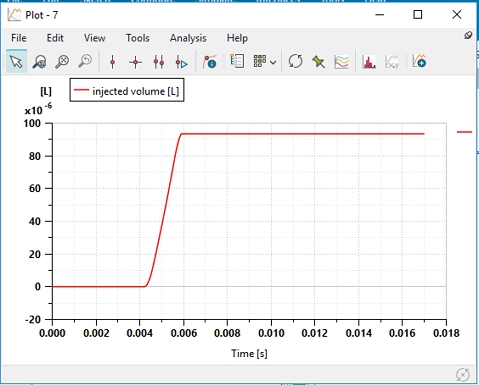Click the 60 y-axis tick label
The height and width of the screenshot is (385, 479).
[x=35, y=188]
